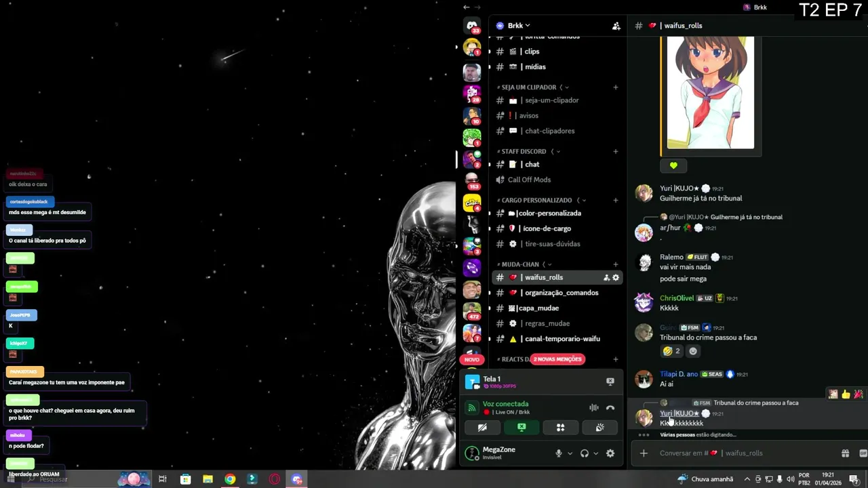868x488 pixels.
Task: Open the avisos channel
Action: point(557,116)
